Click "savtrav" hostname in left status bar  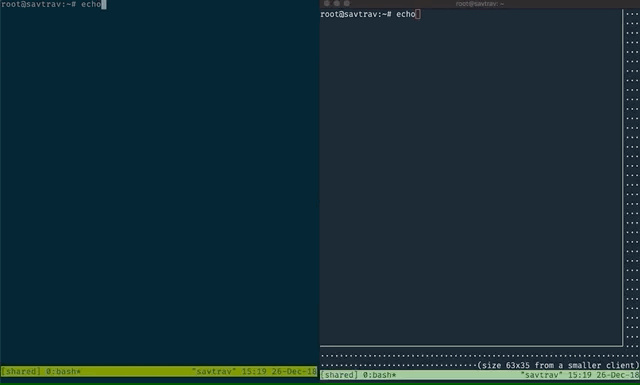coord(214,372)
